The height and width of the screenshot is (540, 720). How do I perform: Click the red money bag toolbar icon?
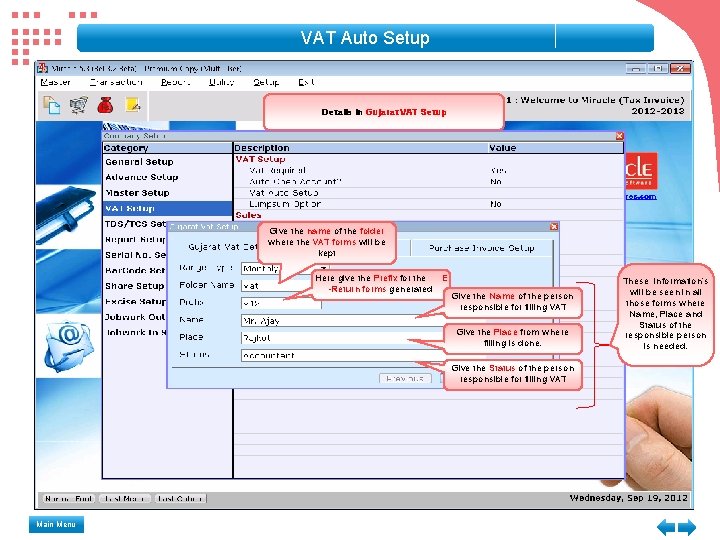[x=105, y=105]
